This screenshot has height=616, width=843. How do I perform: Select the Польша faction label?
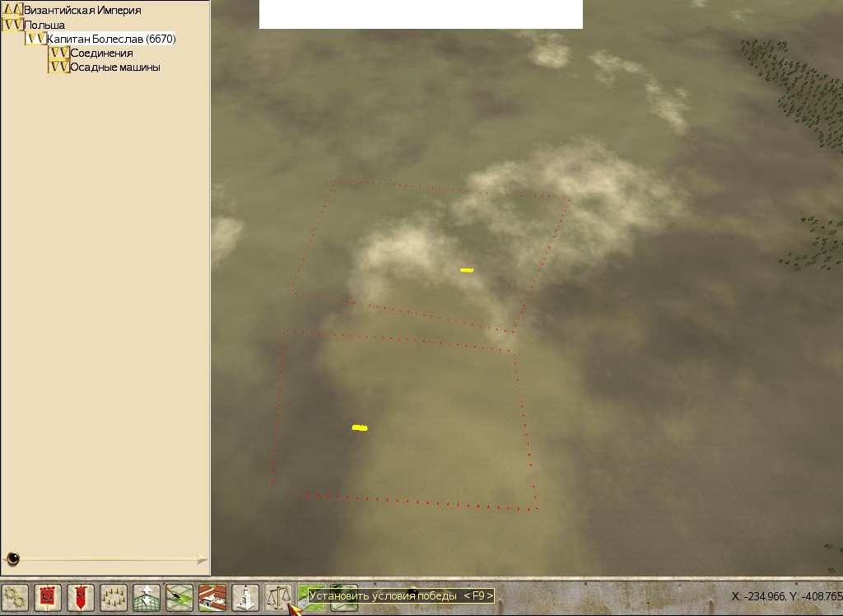(44, 25)
